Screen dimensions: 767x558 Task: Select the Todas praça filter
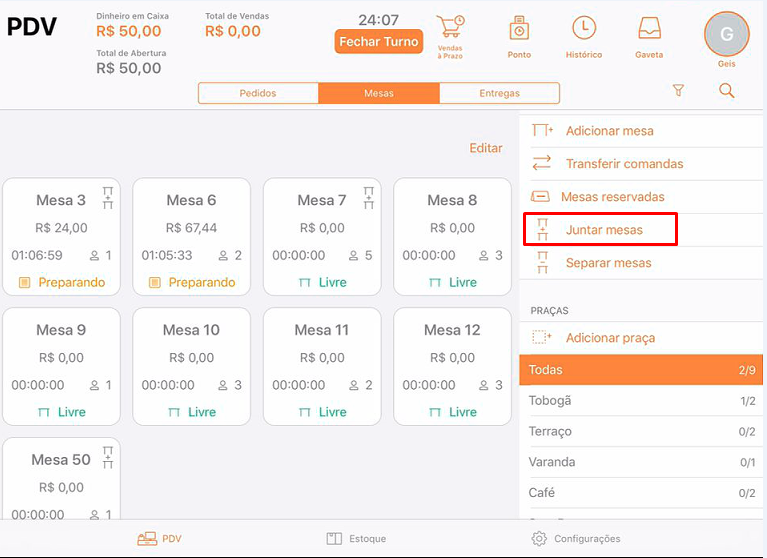pos(641,370)
